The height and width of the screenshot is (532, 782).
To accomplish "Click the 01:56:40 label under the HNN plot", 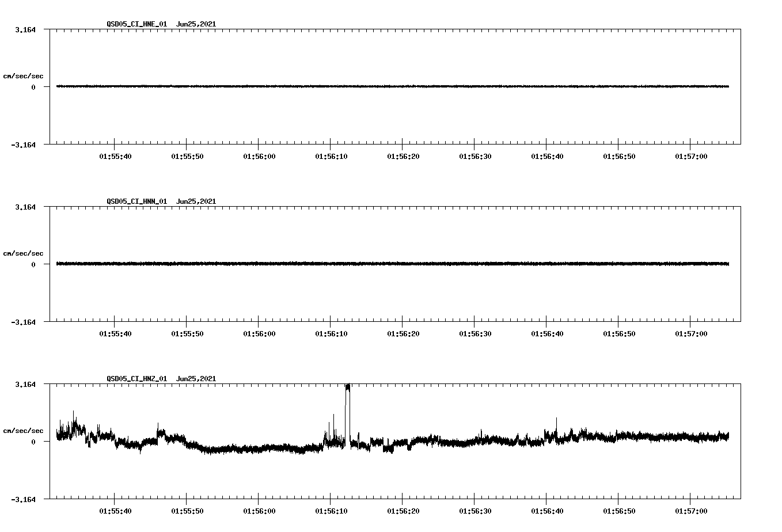I will point(546,334).
